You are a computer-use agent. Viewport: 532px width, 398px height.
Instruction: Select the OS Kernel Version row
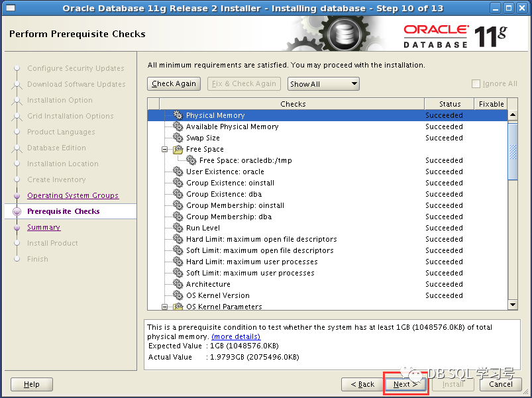pos(328,295)
